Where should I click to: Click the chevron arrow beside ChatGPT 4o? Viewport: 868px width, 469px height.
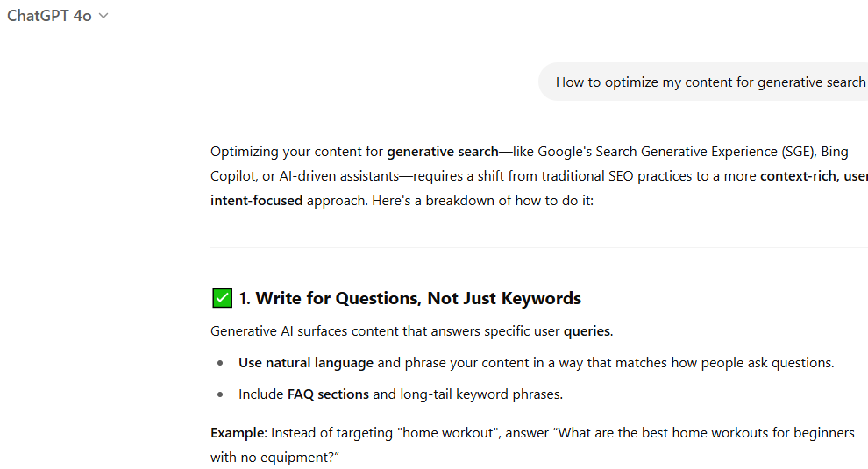tap(103, 16)
